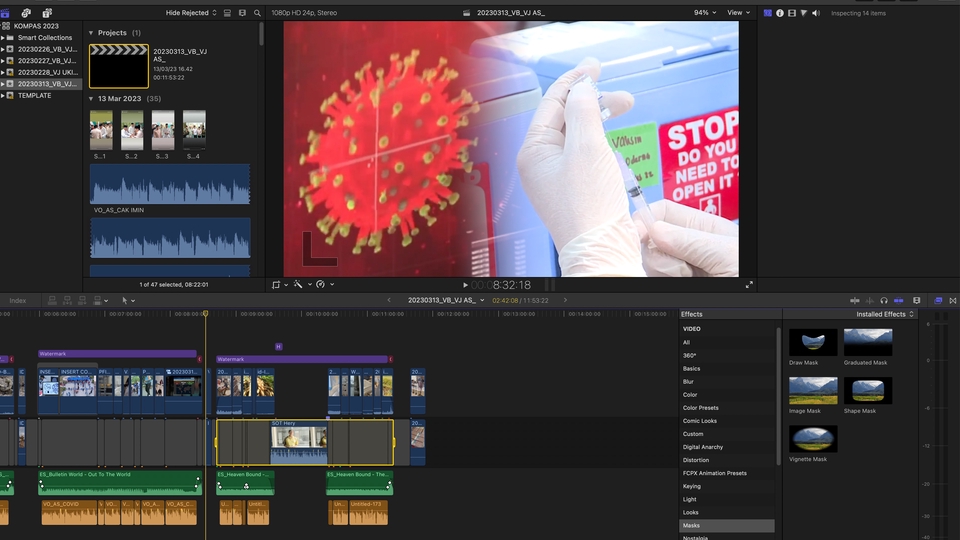The image size is (960, 540).
Task: Open the Titles and Generators sidebar
Action: (47, 13)
